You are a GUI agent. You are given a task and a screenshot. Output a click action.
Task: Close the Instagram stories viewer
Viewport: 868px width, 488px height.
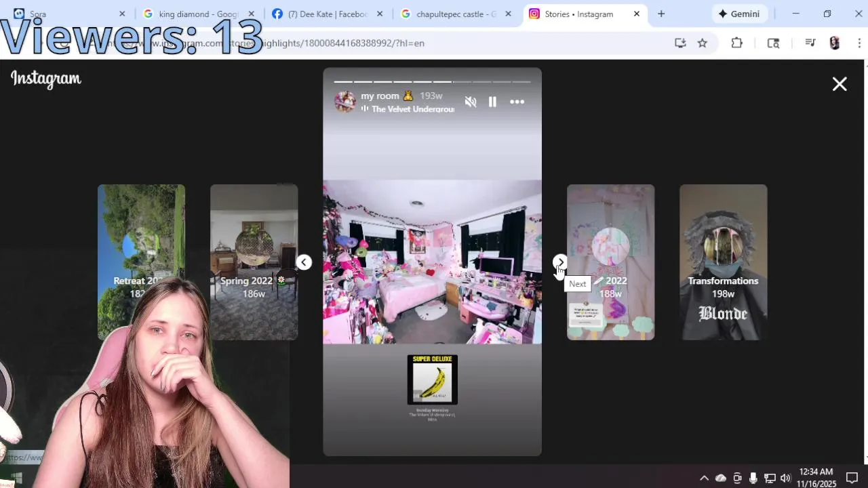click(840, 84)
